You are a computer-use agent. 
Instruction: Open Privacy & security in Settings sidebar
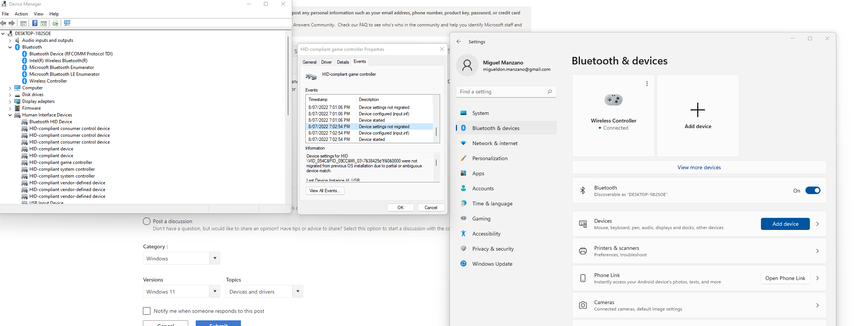point(506,249)
